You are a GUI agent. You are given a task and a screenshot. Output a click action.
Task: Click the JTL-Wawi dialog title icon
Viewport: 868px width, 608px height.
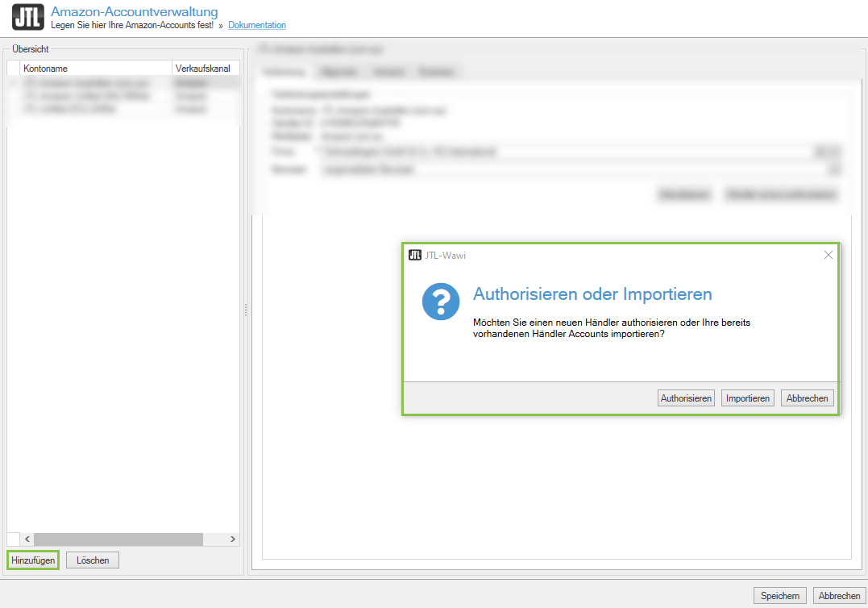coord(415,255)
